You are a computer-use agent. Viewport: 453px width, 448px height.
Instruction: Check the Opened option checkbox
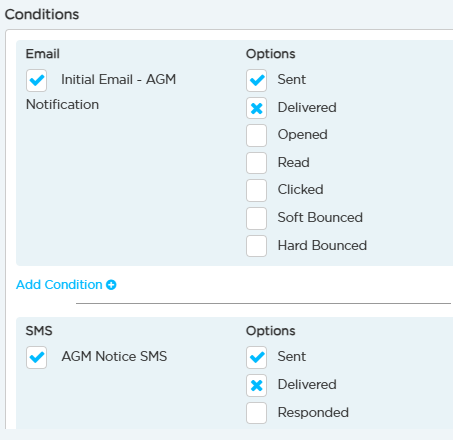tap(256, 135)
